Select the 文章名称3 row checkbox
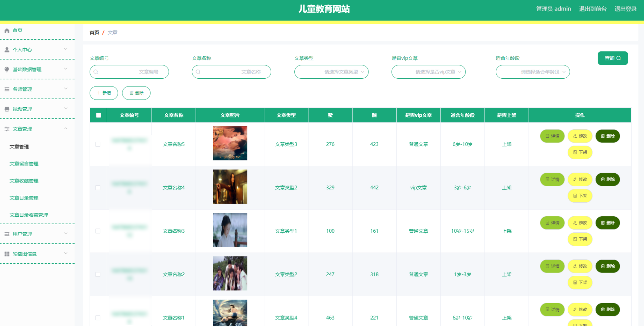644x327 pixels. pyautogui.click(x=98, y=231)
